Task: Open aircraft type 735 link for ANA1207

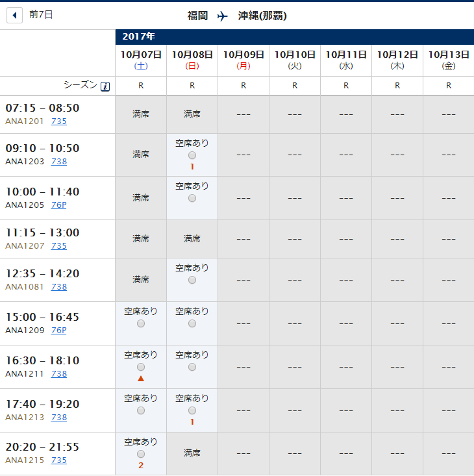Action: [59, 246]
